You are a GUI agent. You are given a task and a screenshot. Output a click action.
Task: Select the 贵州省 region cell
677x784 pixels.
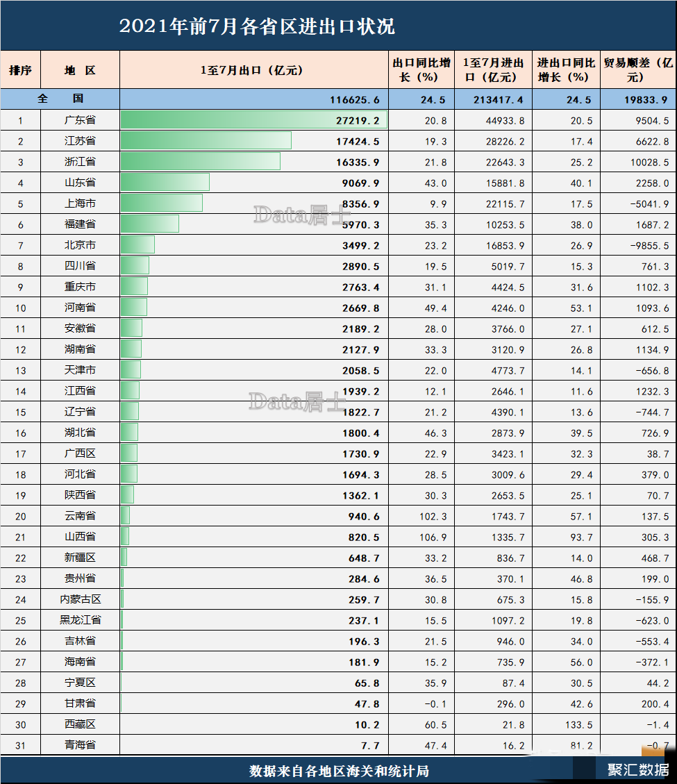click(80, 578)
